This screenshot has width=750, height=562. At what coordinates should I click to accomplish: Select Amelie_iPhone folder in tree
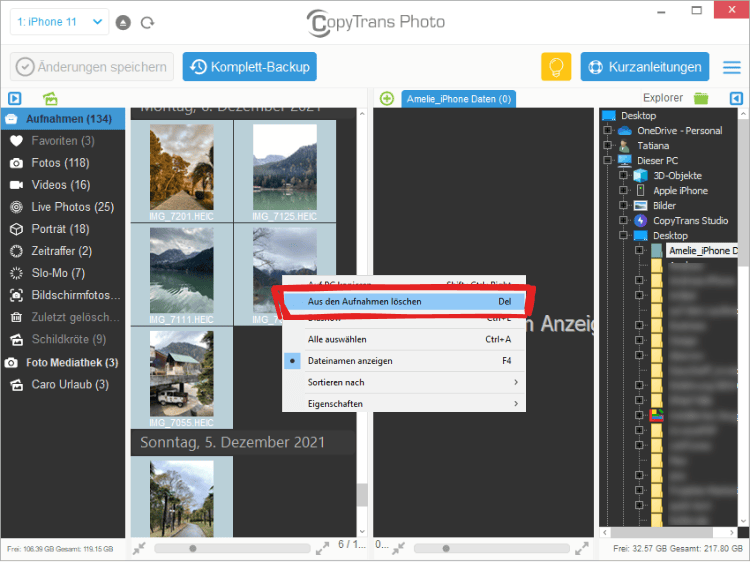702,251
